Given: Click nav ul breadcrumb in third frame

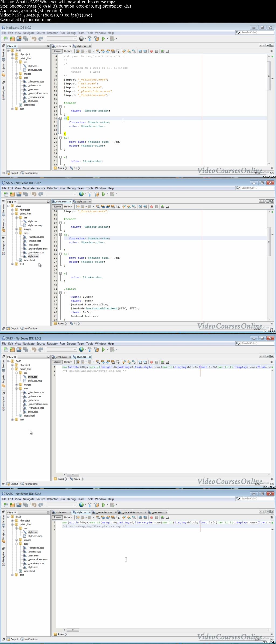Looking at the screenshot, I should (x=75, y=479).
